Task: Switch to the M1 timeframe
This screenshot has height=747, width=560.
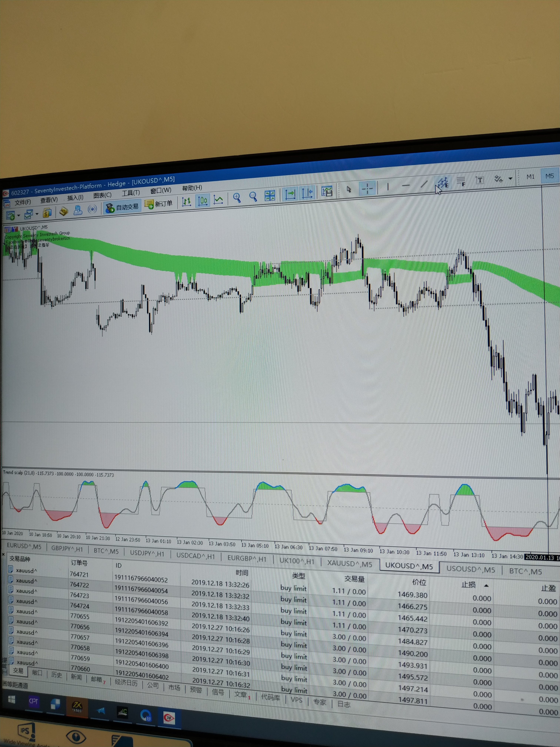Action: point(530,176)
